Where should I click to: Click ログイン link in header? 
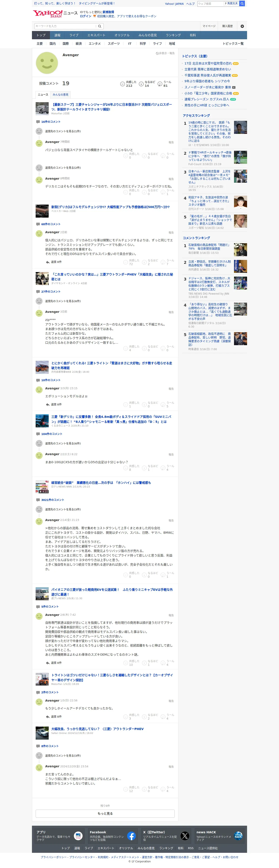click(x=85, y=16)
